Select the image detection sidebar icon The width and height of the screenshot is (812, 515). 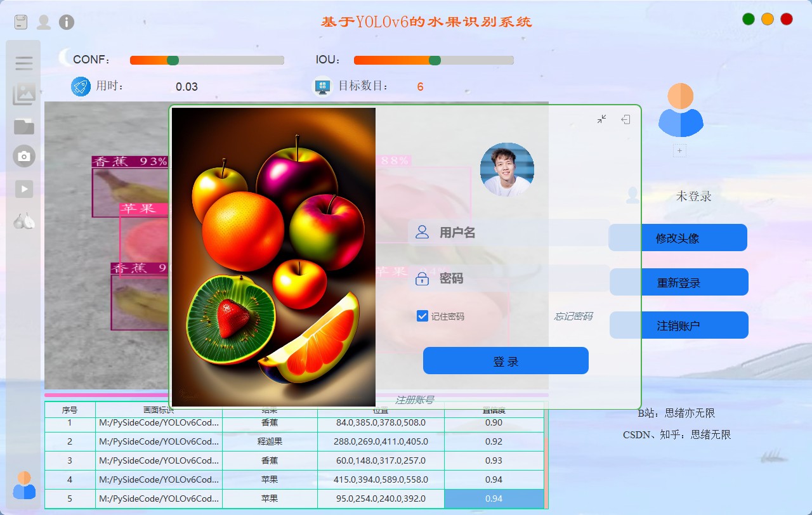click(24, 94)
